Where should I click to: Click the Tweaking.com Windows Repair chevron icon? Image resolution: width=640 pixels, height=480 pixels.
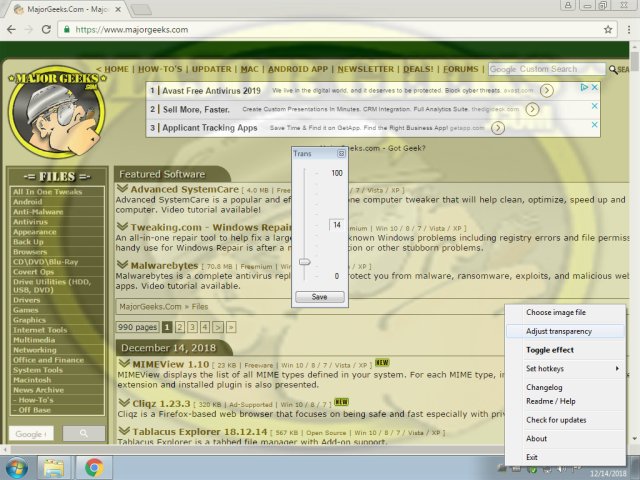click(122, 227)
